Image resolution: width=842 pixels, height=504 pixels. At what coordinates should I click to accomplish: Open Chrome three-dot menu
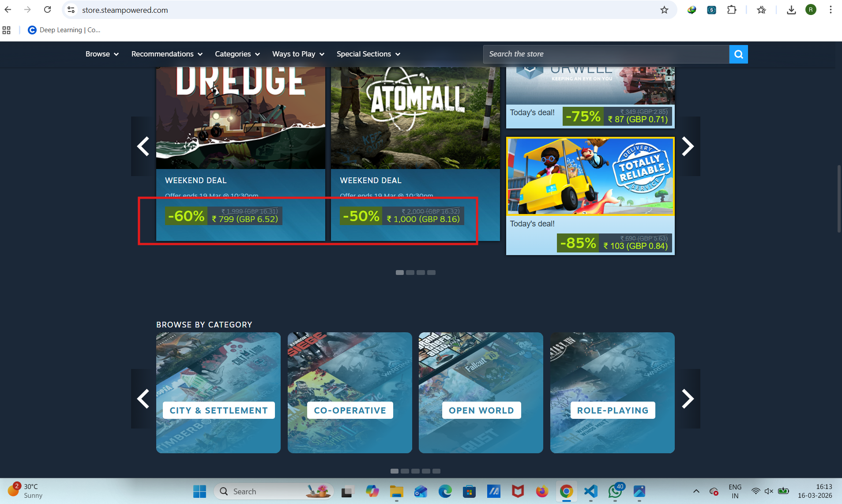click(x=831, y=10)
